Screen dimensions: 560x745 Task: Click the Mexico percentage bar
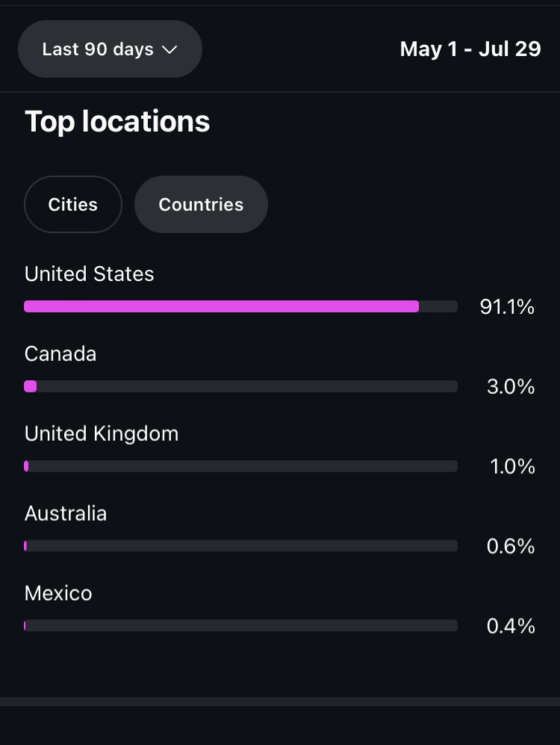click(x=240, y=625)
